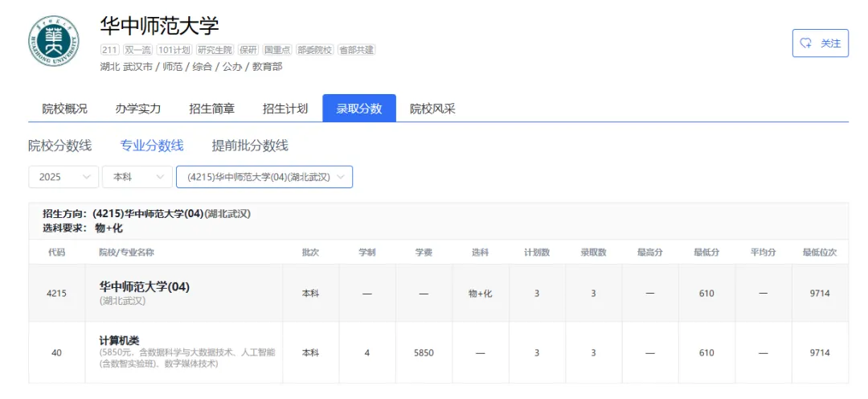Switch to the 招生简章 tab

tap(211, 109)
